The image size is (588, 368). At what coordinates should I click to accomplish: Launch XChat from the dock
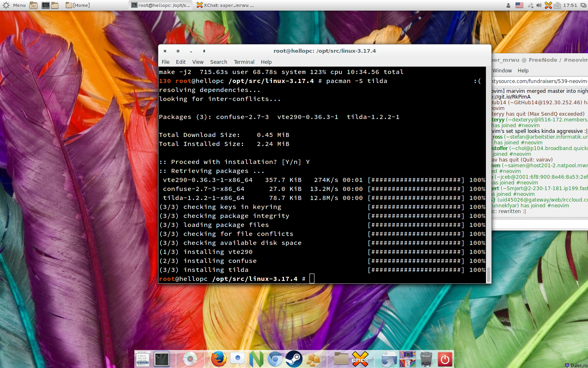360,359
